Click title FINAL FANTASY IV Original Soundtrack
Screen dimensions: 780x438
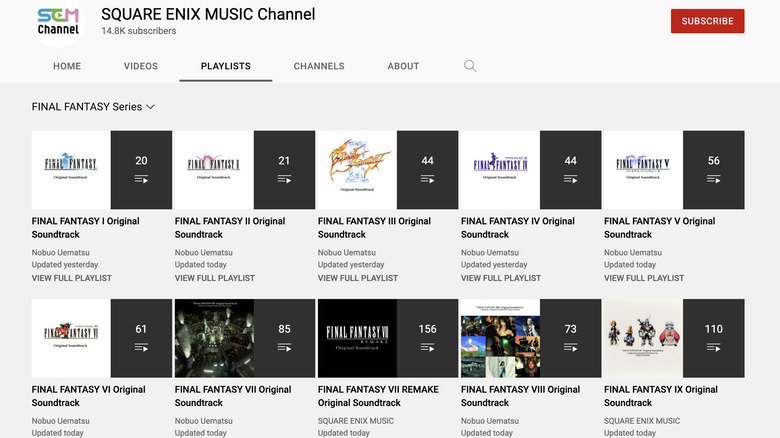517,227
